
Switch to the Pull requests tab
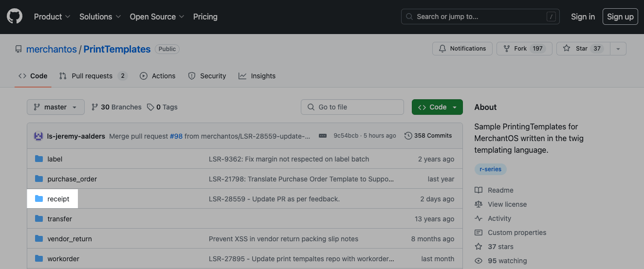93,76
